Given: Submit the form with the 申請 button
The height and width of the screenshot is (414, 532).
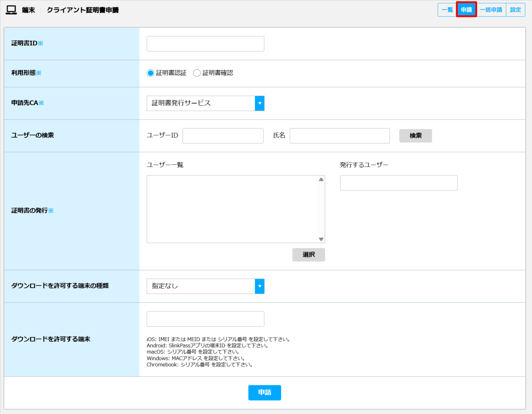Looking at the screenshot, I should point(264,393).
